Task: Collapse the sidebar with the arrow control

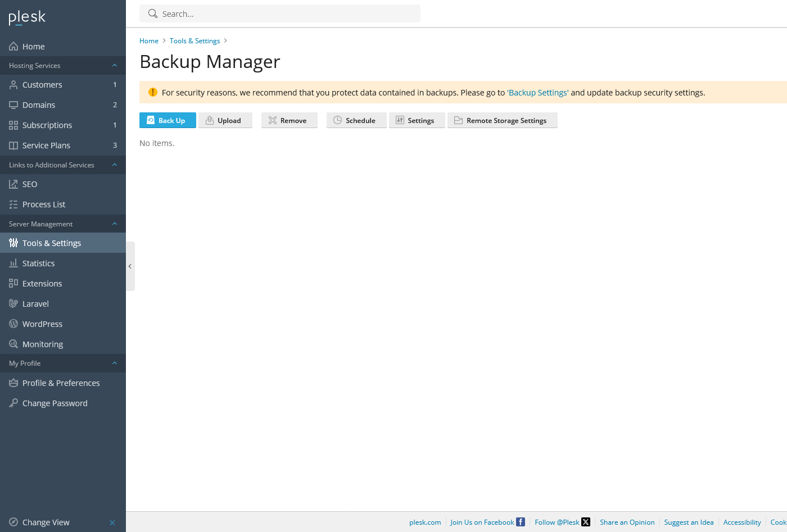Action: point(130,266)
